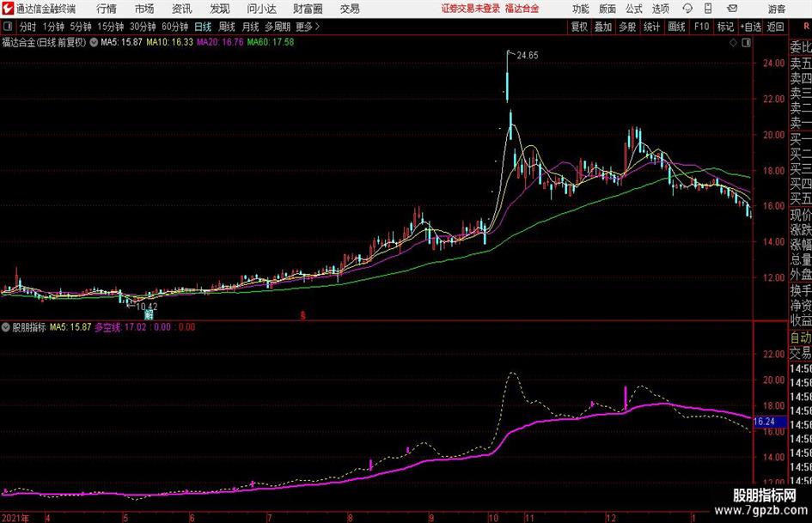Switch to 周线 weekly period tab
Image resolution: width=812 pixels, height=523 pixels.
[x=227, y=27]
